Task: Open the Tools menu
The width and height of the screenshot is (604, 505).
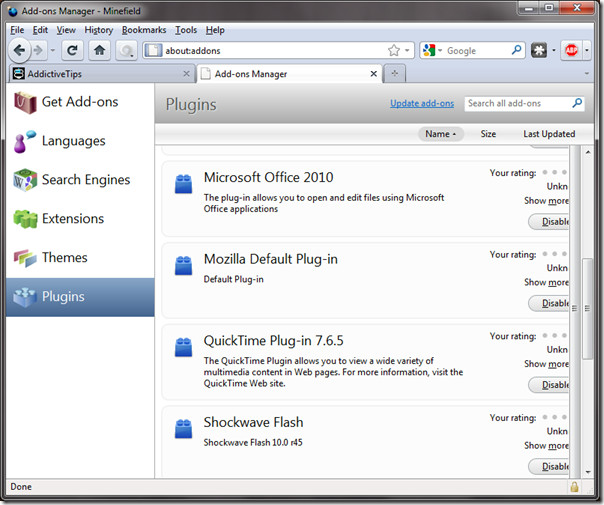Action: 186,30
